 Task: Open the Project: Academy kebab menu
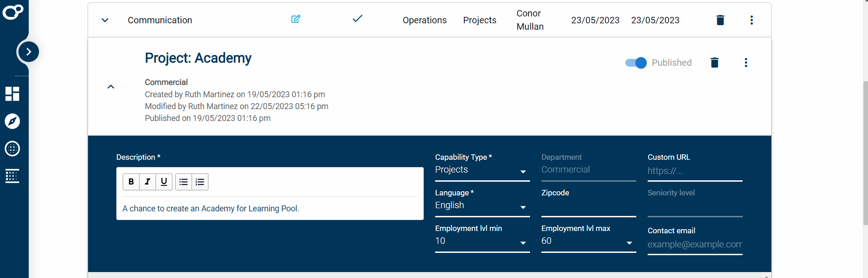(x=746, y=63)
